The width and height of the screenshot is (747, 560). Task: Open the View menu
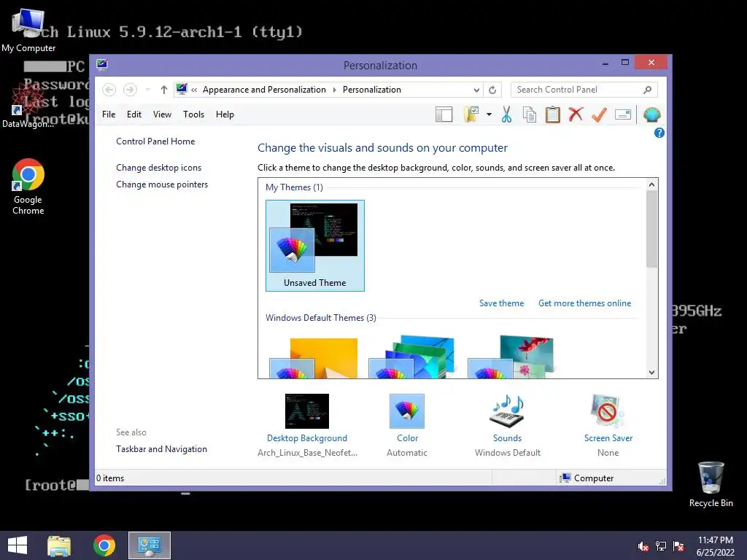click(162, 114)
